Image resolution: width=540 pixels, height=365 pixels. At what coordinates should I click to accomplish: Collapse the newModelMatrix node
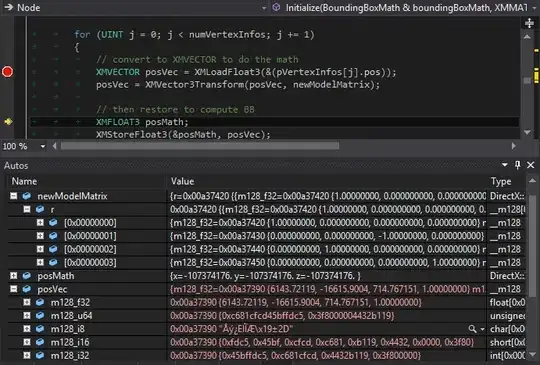(x=13, y=196)
